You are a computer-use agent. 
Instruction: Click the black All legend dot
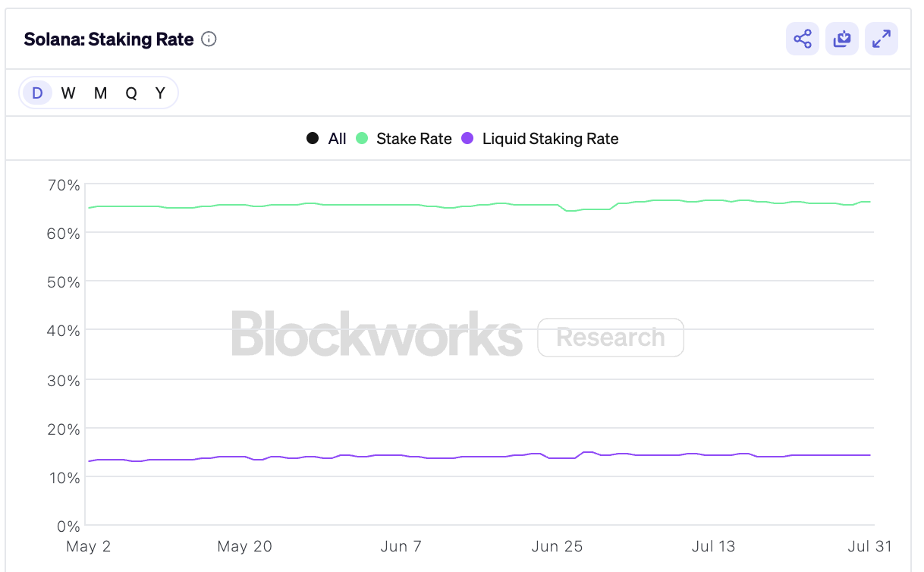tap(313, 139)
